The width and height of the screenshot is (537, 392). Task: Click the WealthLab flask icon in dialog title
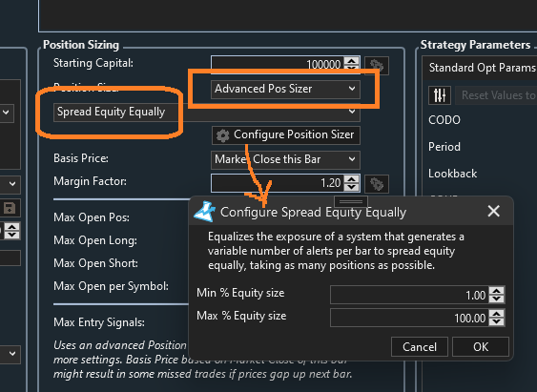tap(205, 212)
